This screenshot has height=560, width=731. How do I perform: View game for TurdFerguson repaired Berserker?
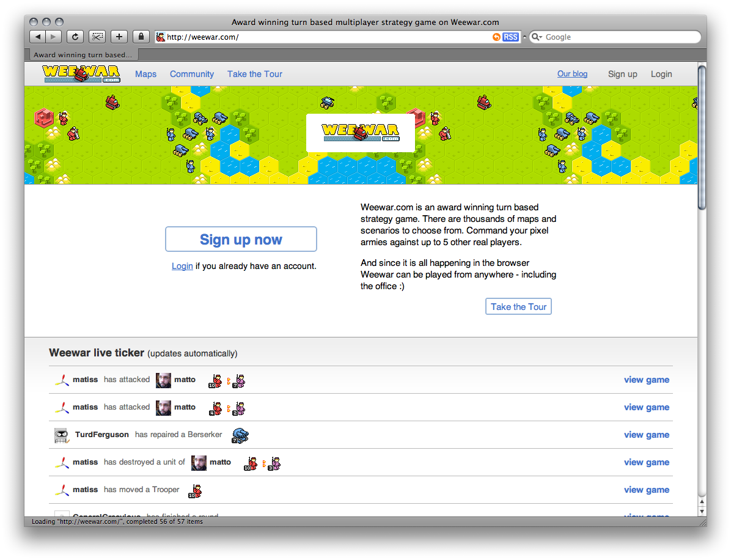tap(647, 435)
